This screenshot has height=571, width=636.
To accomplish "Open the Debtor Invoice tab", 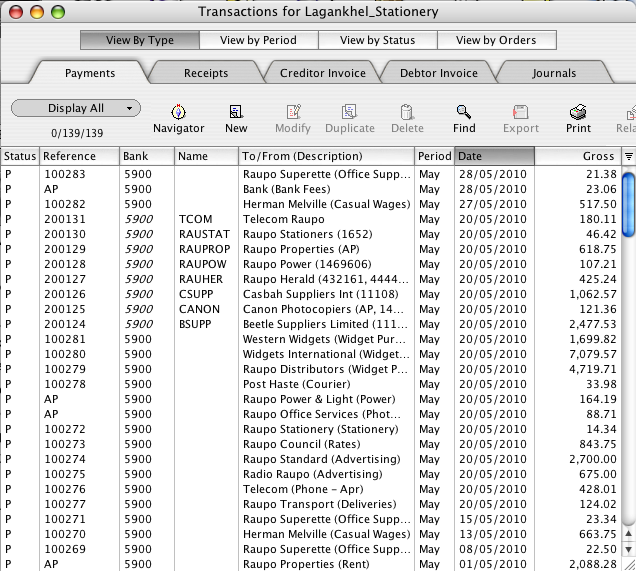I will (x=439, y=73).
